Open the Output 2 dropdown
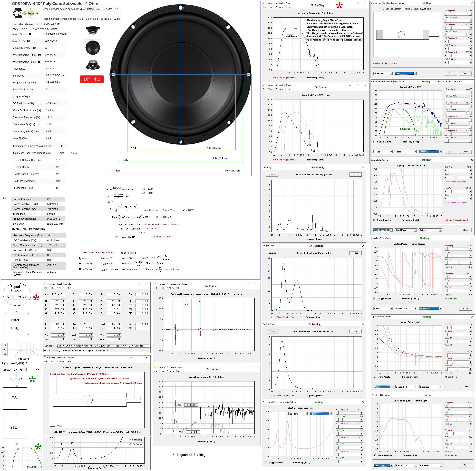 [430, 152]
